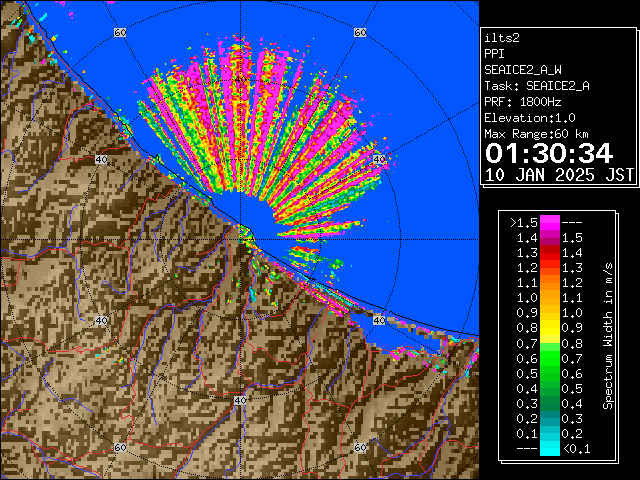
Task: Click the "PRF: 1800Hz" value
Action: [523, 102]
